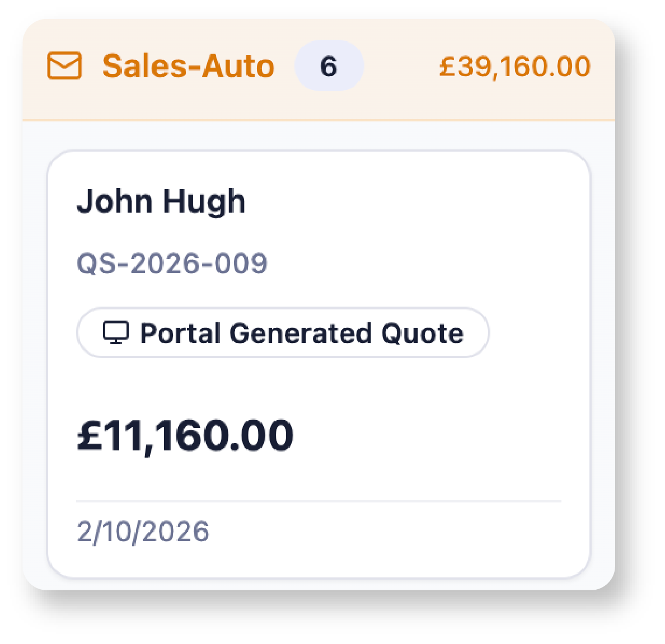Select the £39,160.00 column total
The image size is (665, 644).
click(514, 66)
